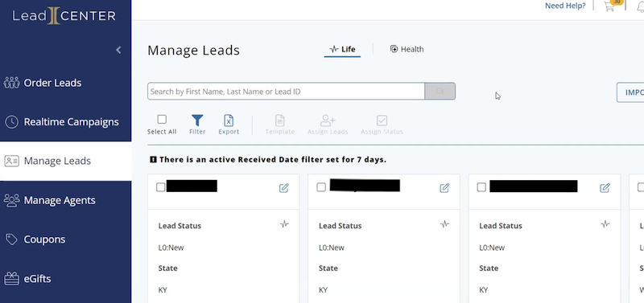Edit the second lead card

tap(444, 188)
